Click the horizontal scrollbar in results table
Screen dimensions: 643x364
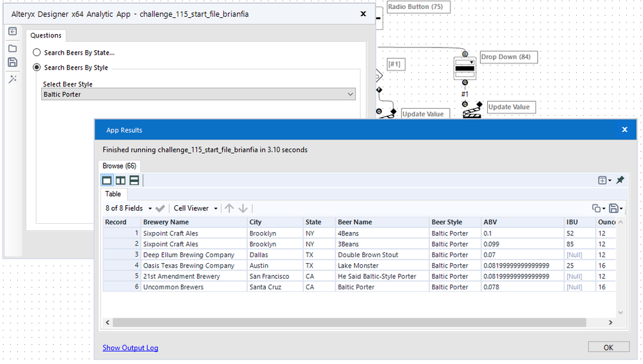pos(349,323)
